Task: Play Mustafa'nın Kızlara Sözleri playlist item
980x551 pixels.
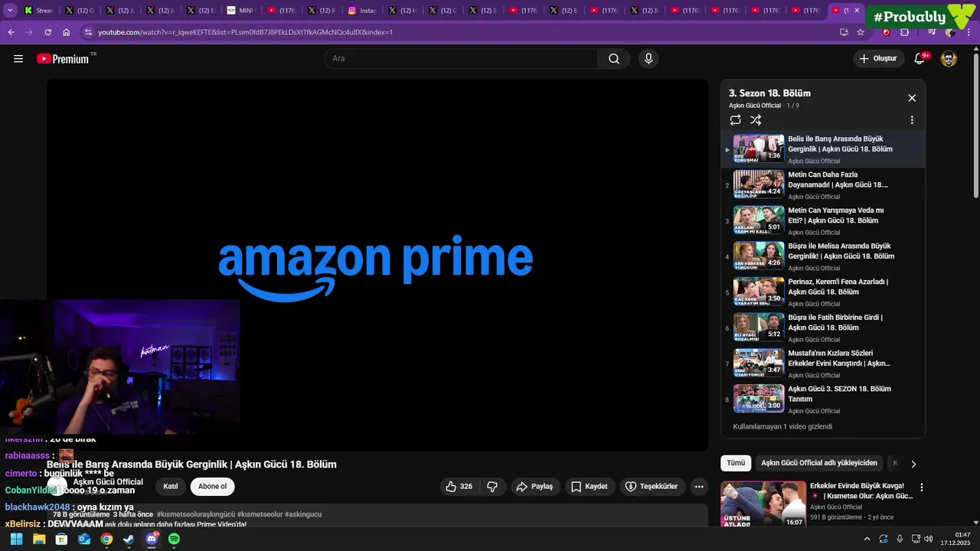Action: coord(823,364)
